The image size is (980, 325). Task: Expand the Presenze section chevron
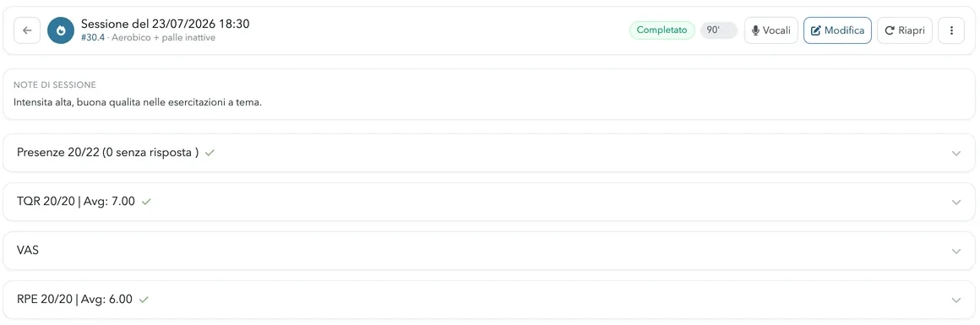click(955, 153)
